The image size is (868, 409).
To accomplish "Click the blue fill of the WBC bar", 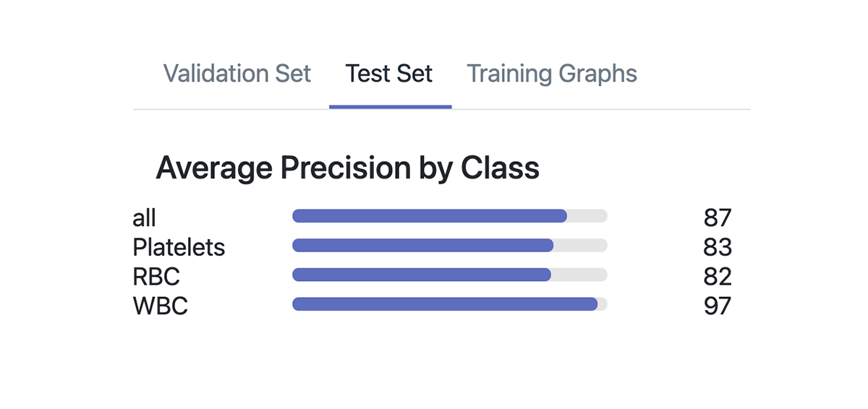I will (444, 304).
